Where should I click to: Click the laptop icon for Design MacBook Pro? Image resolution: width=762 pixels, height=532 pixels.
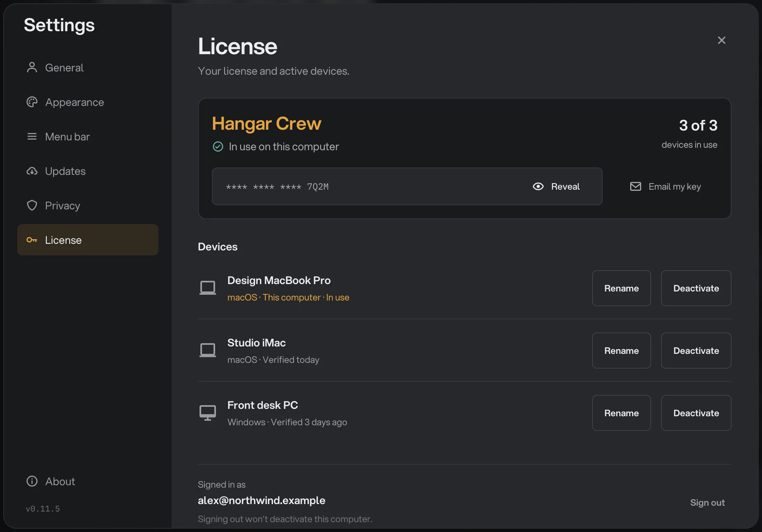(x=208, y=288)
